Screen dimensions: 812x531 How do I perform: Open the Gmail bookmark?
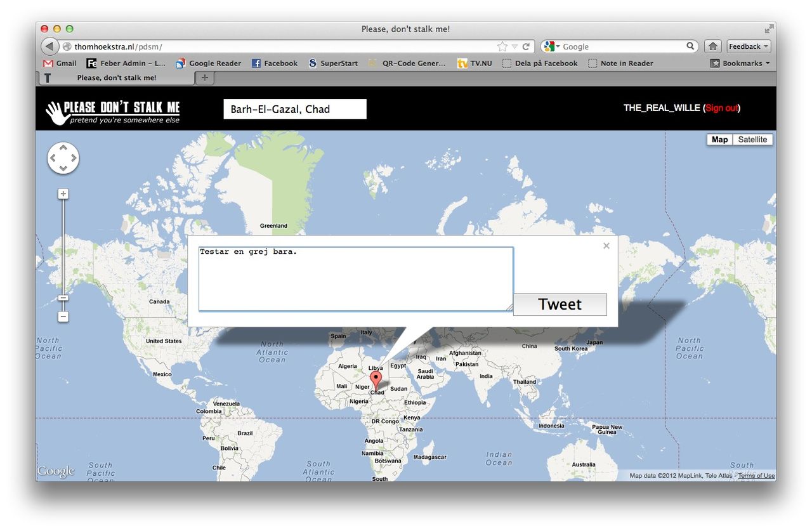tap(60, 63)
